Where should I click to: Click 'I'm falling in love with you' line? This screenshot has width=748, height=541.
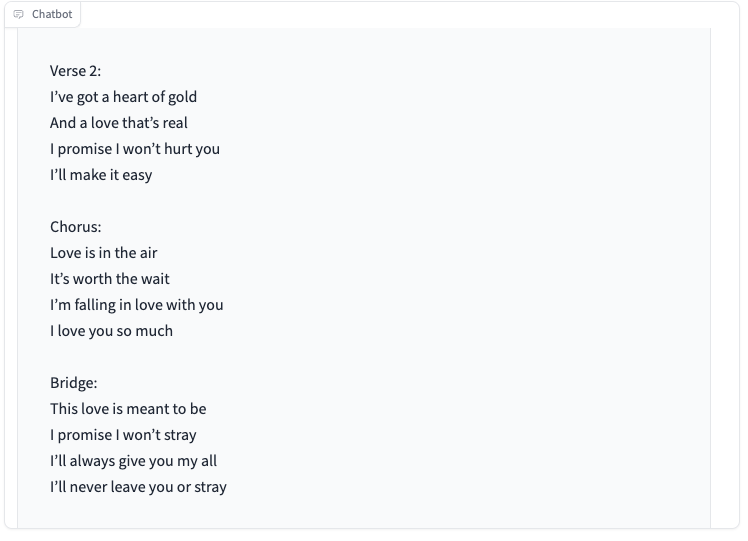(137, 305)
